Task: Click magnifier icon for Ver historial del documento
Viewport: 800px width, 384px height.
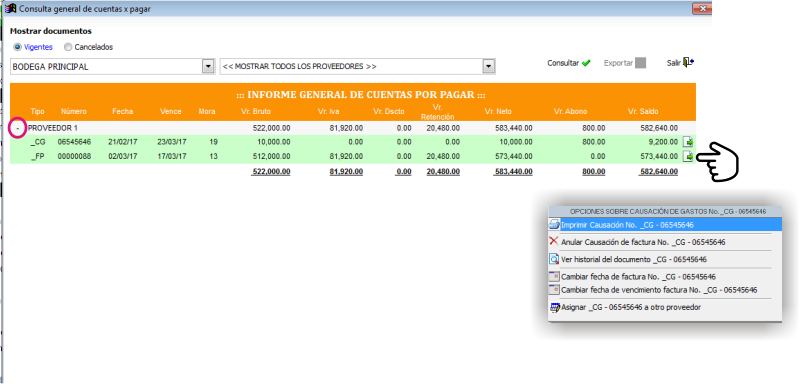Action: (554, 259)
